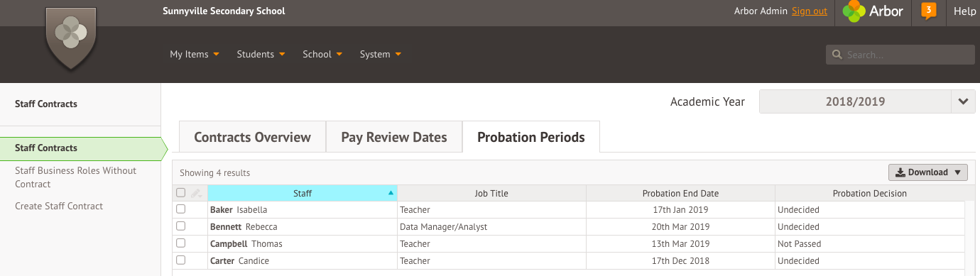Screen dimensions: 980x276
Task: Sort by the Staff column arrow
Action: pyautogui.click(x=391, y=193)
